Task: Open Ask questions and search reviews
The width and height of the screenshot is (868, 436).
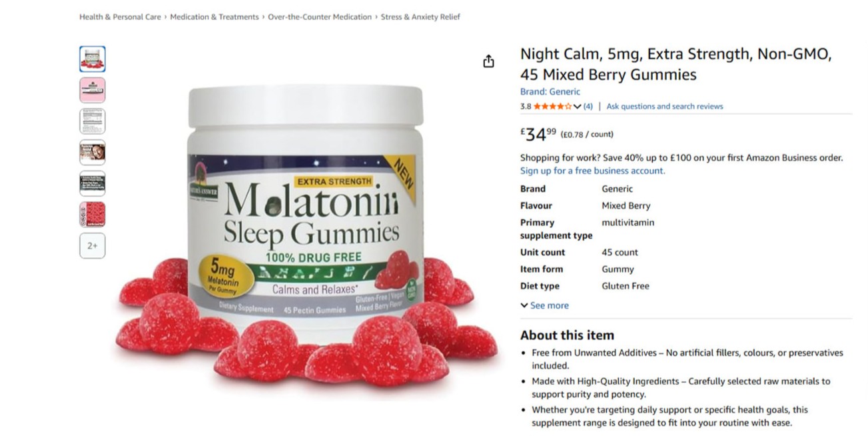Action: pyautogui.click(x=664, y=105)
